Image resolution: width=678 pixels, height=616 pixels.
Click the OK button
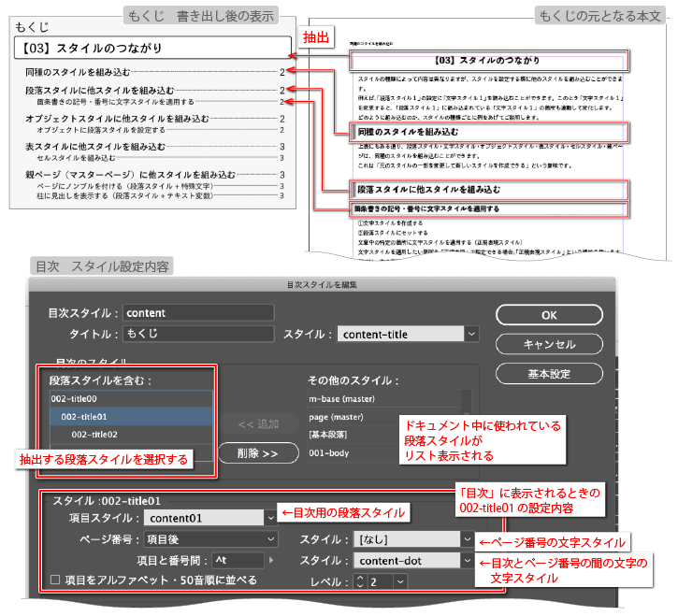coord(549,315)
